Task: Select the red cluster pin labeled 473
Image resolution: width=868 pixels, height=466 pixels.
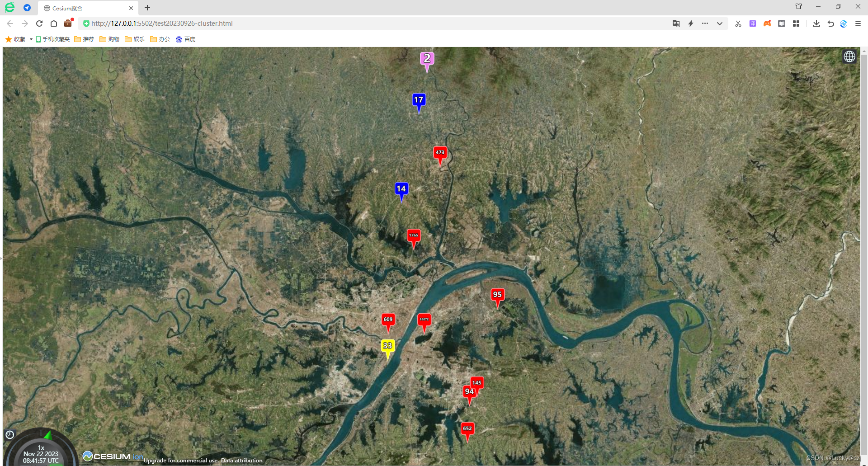Action: pos(440,156)
